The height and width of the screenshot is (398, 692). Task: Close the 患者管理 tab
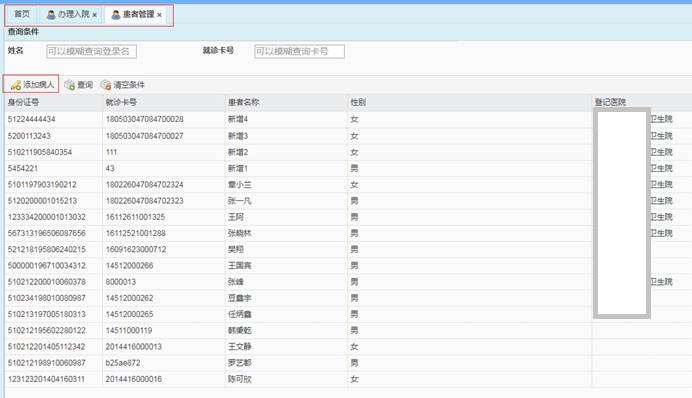(x=159, y=15)
